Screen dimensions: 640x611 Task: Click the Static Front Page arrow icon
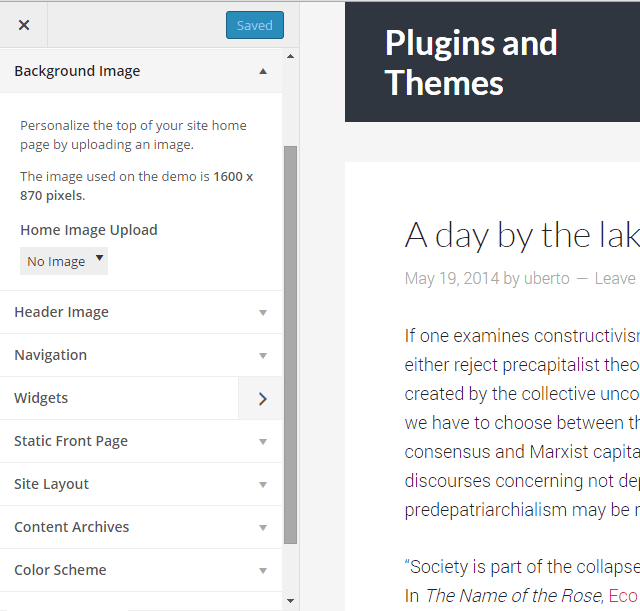click(x=263, y=441)
